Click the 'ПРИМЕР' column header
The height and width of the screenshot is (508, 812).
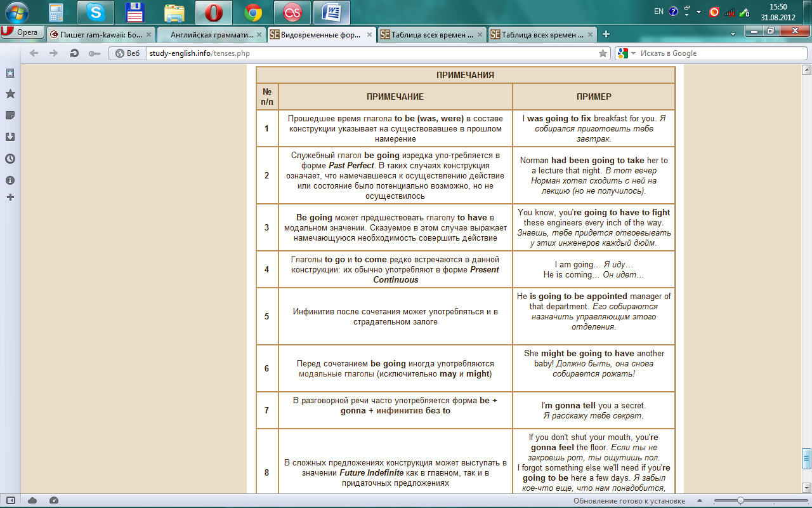point(594,97)
